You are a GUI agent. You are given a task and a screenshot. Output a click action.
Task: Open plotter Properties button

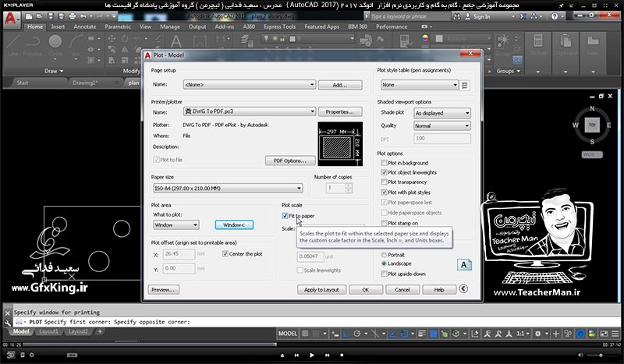(x=340, y=111)
